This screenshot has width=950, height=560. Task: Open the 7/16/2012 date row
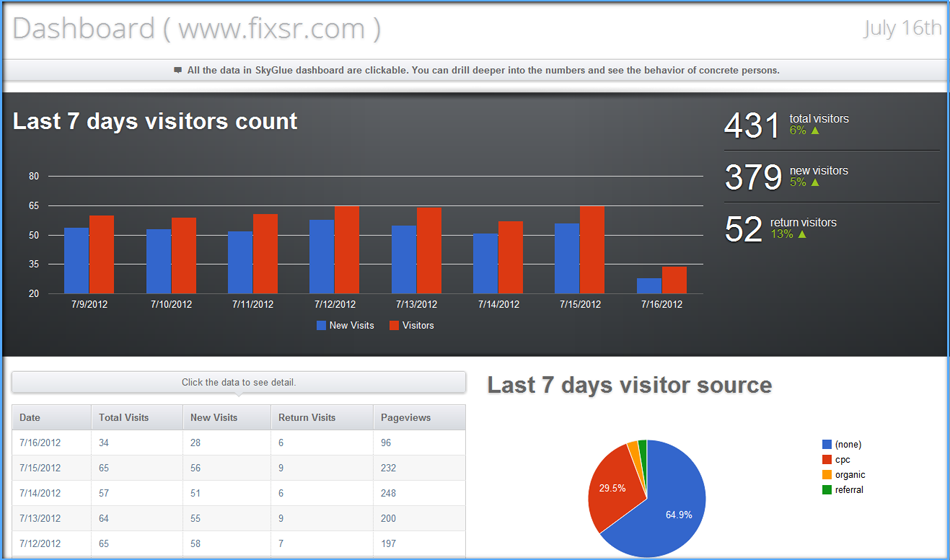(x=40, y=443)
